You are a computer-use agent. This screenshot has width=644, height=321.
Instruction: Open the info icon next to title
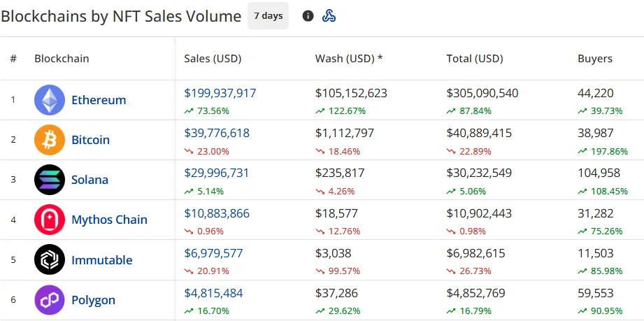[308, 16]
